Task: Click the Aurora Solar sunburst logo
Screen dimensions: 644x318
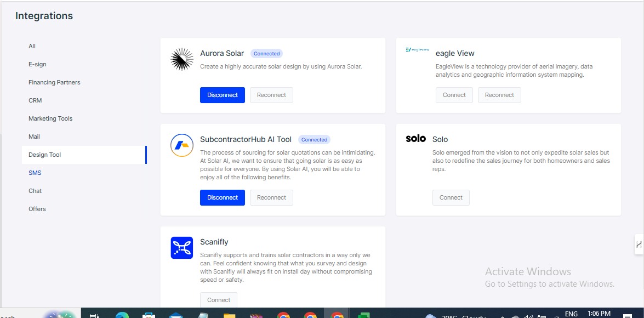Action: click(x=182, y=59)
